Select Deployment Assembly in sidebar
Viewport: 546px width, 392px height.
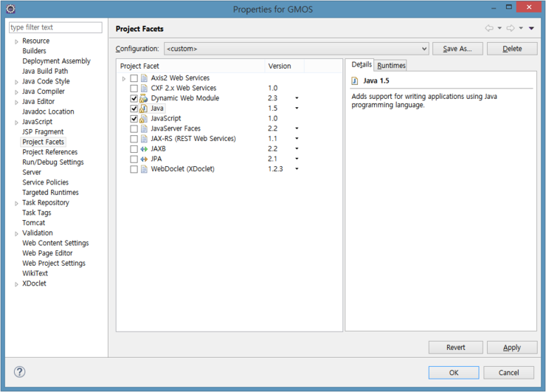coord(56,61)
